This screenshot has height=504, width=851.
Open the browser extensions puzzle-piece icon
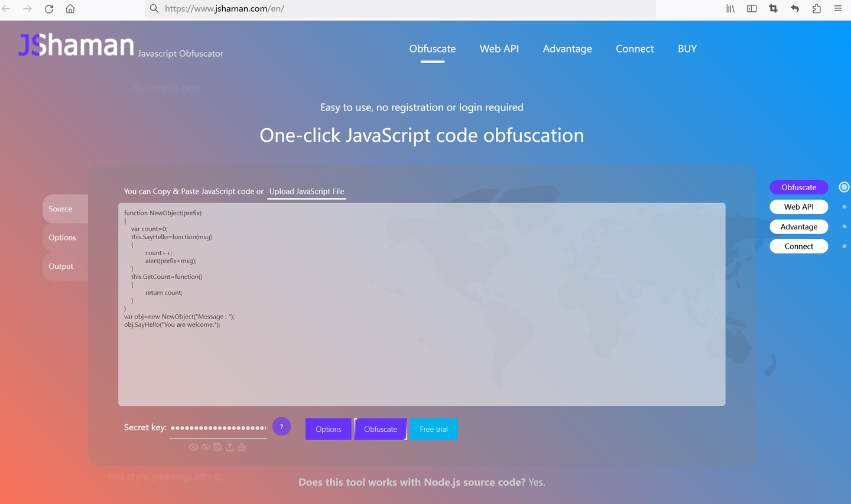tap(816, 8)
